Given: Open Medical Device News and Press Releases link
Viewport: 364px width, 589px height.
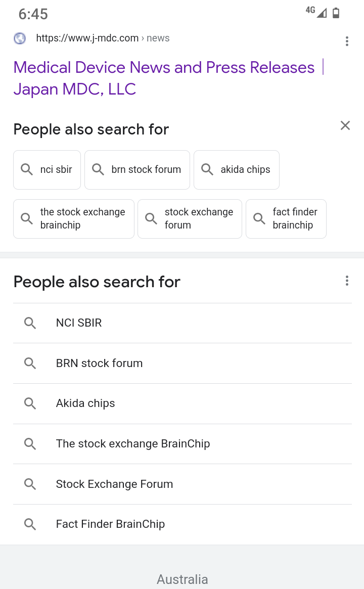Looking at the screenshot, I should (169, 78).
